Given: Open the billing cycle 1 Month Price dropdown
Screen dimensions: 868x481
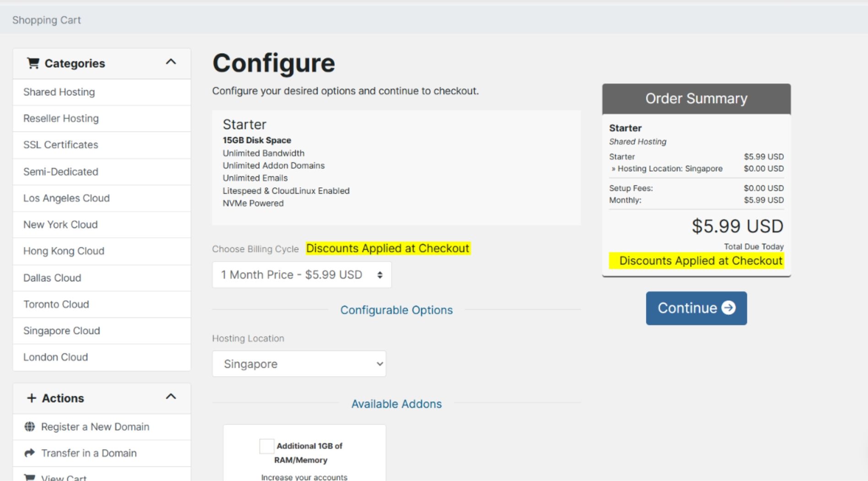Looking at the screenshot, I should pyautogui.click(x=302, y=275).
